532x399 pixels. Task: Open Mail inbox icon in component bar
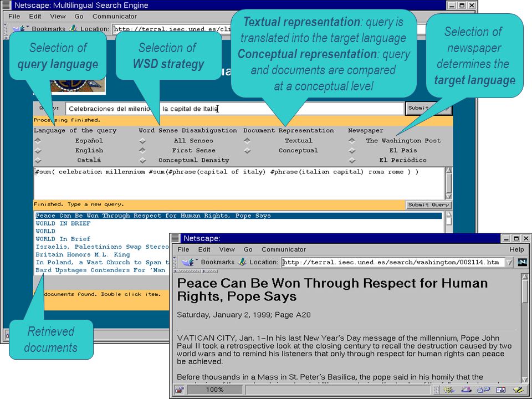coord(466,390)
